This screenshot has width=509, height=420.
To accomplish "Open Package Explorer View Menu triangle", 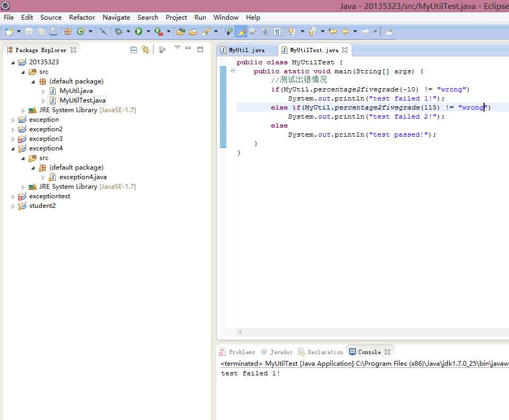I will click(177, 48).
